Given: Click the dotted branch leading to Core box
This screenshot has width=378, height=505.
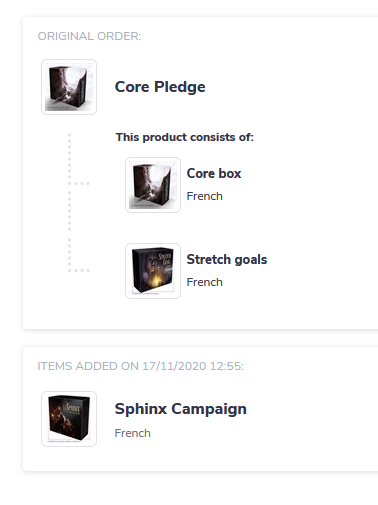Looking at the screenshot, I should pos(79,183).
